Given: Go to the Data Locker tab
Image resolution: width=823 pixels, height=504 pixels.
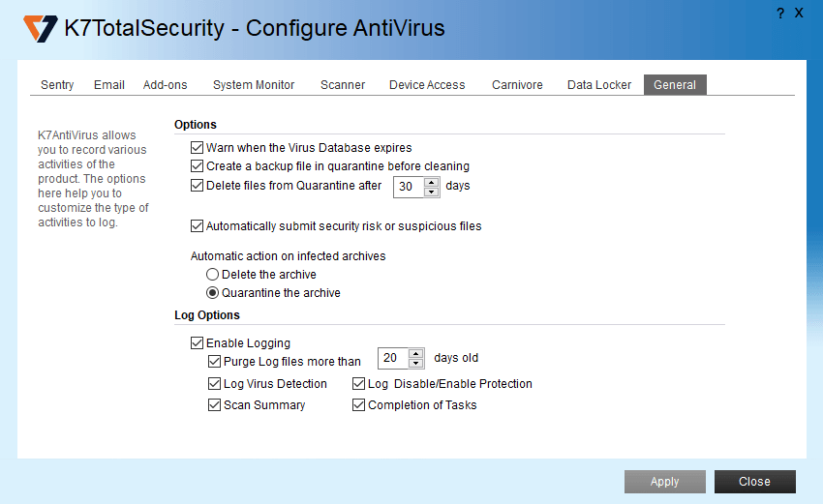Looking at the screenshot, I should click(x=599, y=85).
